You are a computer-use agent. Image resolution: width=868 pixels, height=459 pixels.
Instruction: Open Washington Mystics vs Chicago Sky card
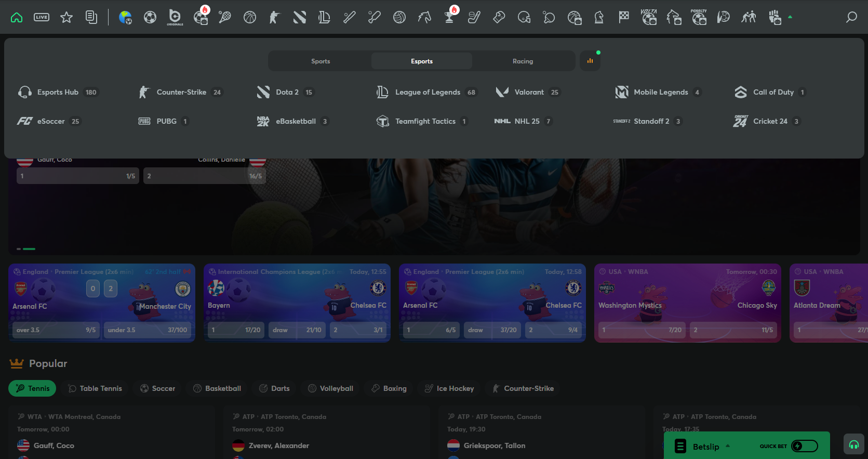pyautogui.click(x=688, y=303)
